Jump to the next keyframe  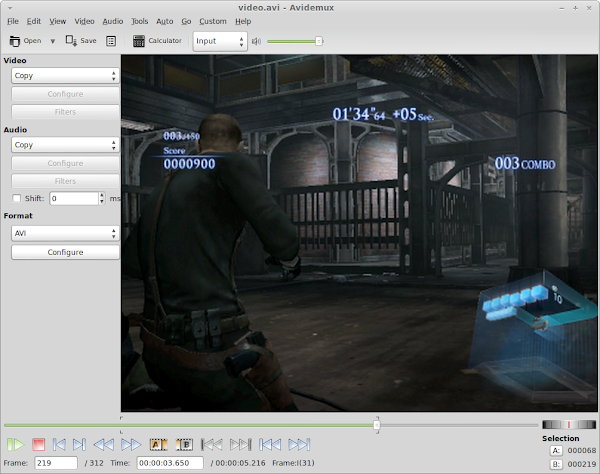[131, 445]
